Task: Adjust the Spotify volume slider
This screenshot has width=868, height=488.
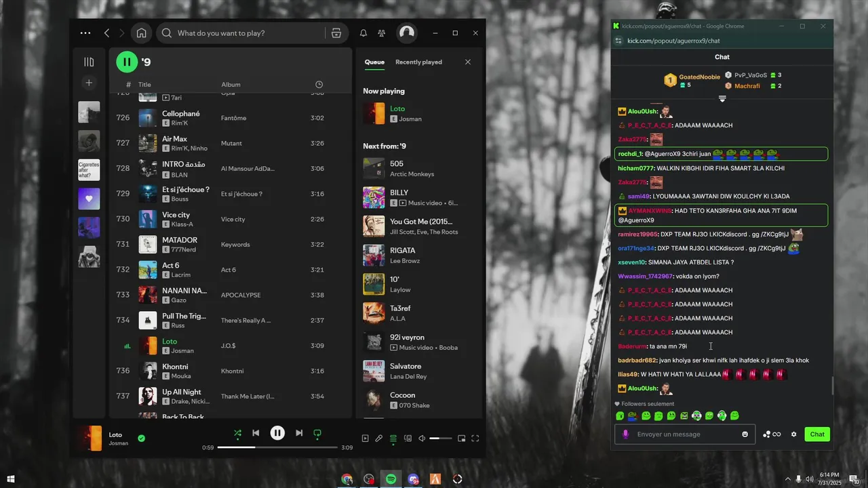Action: 441,439
